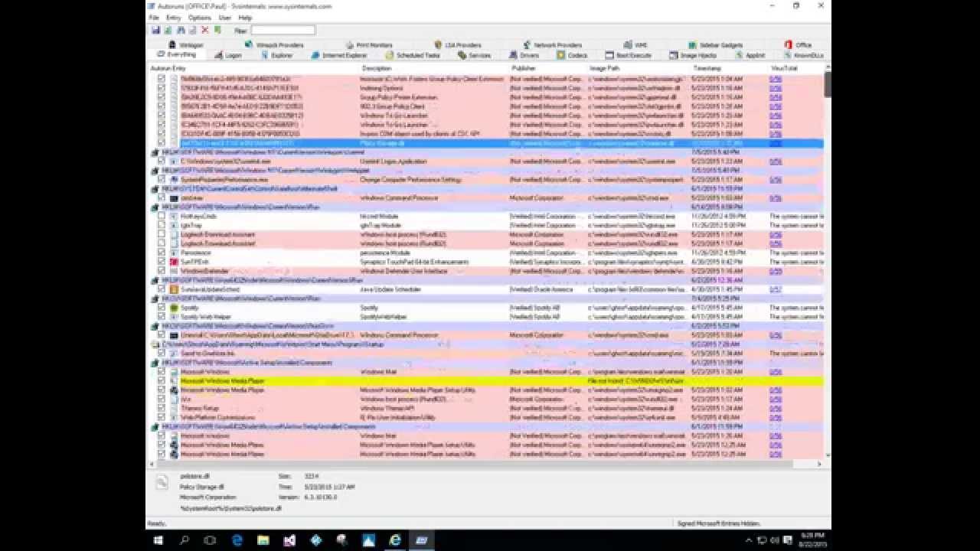
Task: Switch to Scheduled Tasks tab
Action: tap(413, 55)
